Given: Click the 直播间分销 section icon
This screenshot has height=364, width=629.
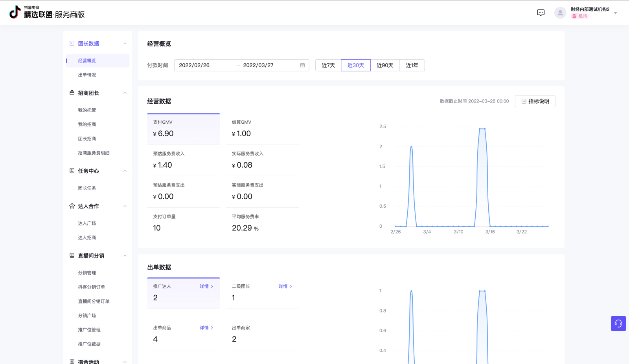Looking at the screenshot, I should [72, 255].
